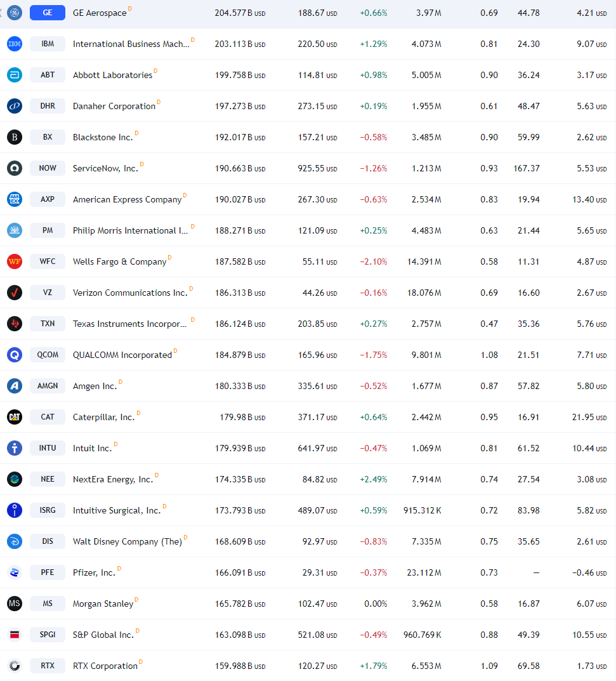Click American Express EPS 13.40 USD
Image resolution: width=616 pixels, height=681 pixels.
(x=589, y=200)
